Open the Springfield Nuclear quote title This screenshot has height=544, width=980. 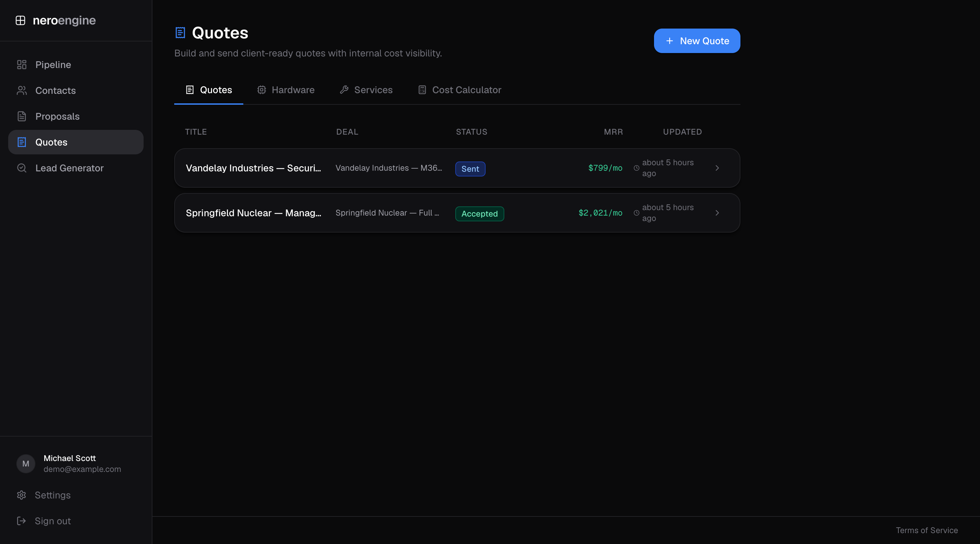coord(254,213)
